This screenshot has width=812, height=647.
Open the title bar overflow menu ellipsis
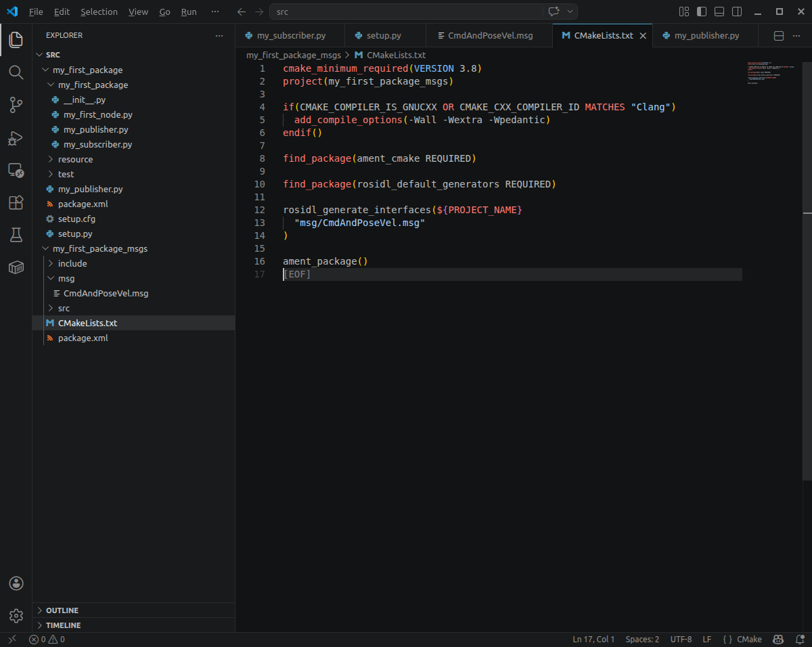[215, 12]
